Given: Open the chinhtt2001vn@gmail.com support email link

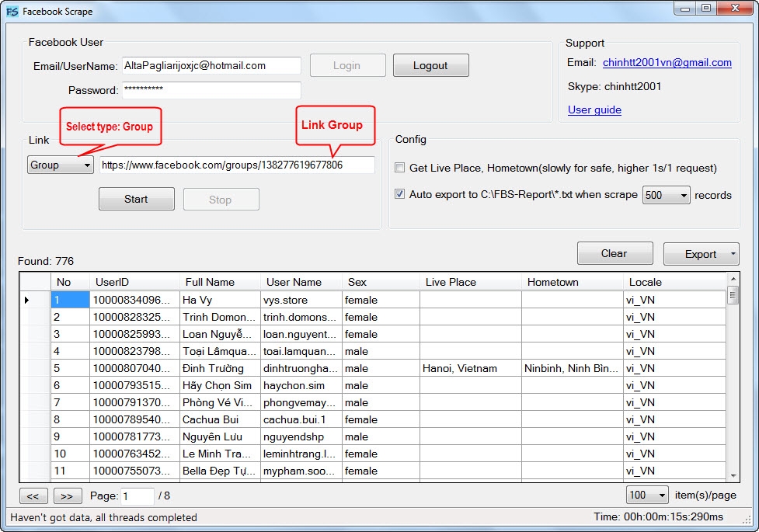Looking at the screenshot, I should point(667,62).
